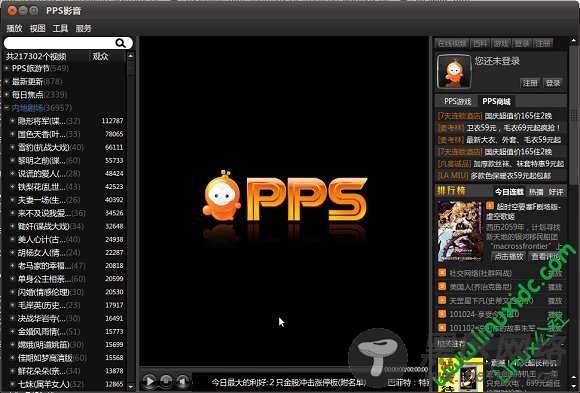Select the 好评 ranking tab
The height and width of the screenshot is (393, 580).
click(x=556, y=192)
